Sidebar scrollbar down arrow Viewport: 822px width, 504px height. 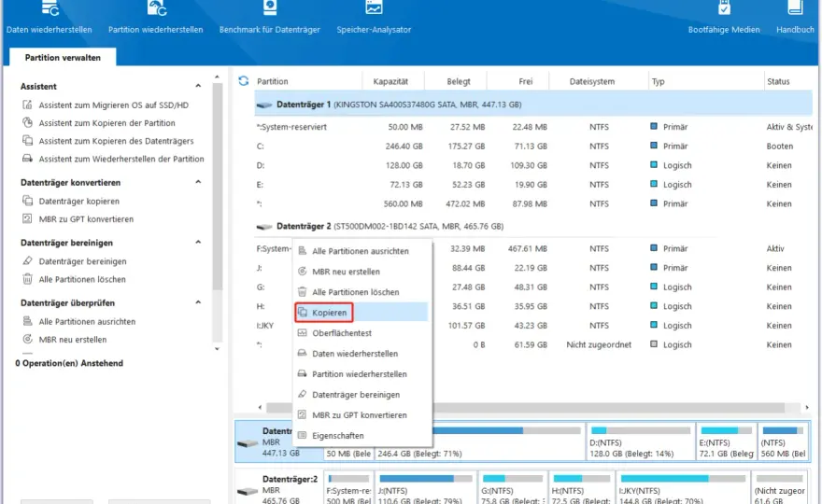pyautogui.click(x=217, y=349)
